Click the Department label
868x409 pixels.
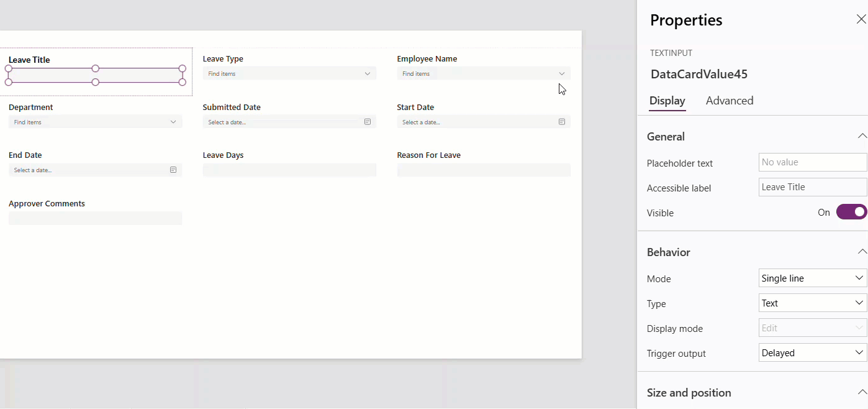[31, 108]
